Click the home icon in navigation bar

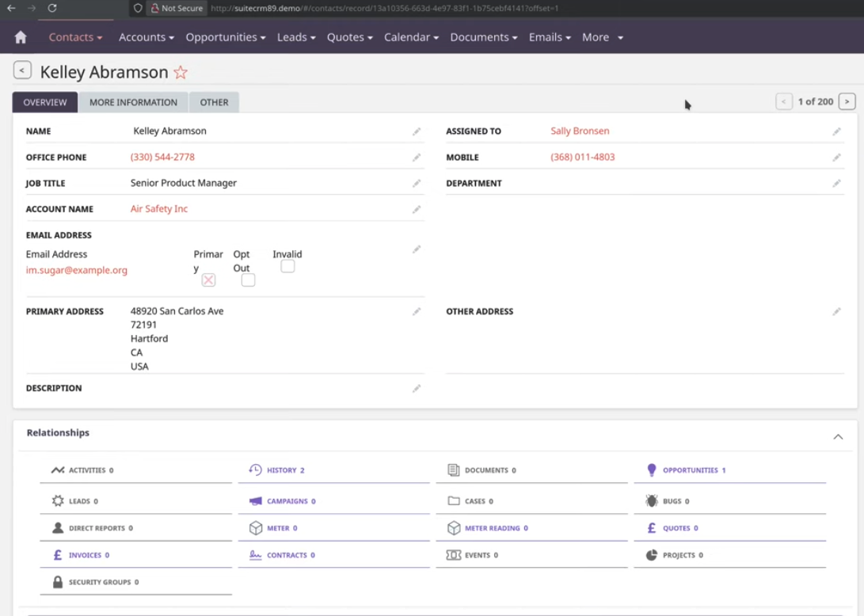(x=21, y=37)
